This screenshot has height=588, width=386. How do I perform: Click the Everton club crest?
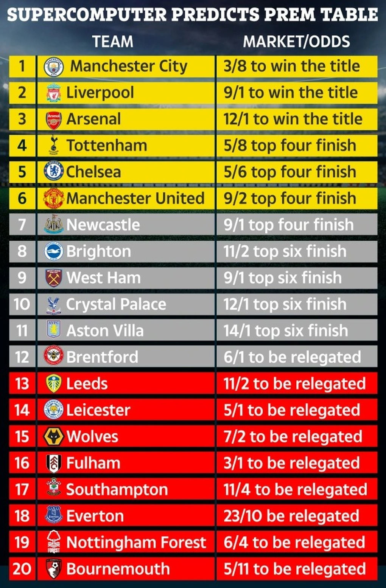coord(53,515)
